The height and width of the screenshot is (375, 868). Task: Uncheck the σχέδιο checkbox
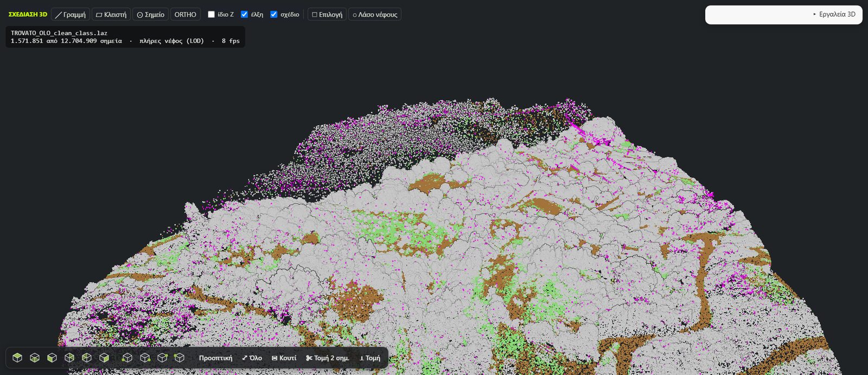click(274, 15)
